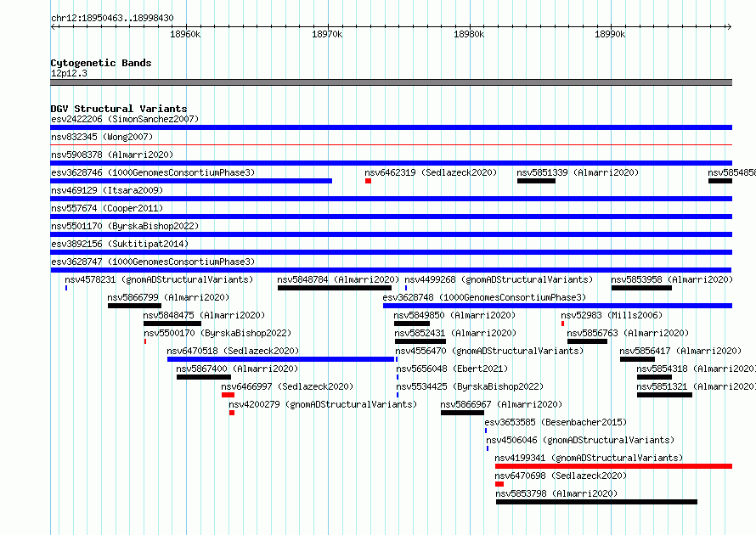Open the nsv4499268 (gnomADStructuralVariants) label
Image resolution: width=756 pixels, height=535 pixels.
click(499, 279)
